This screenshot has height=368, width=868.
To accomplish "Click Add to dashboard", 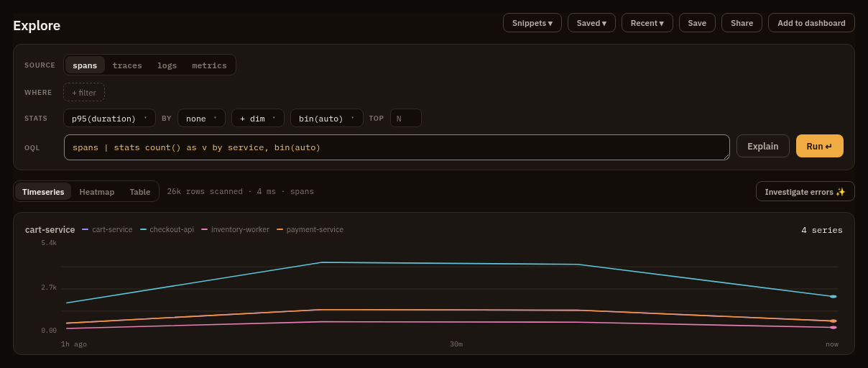I will pyautogui.click(x=811, y=23).
